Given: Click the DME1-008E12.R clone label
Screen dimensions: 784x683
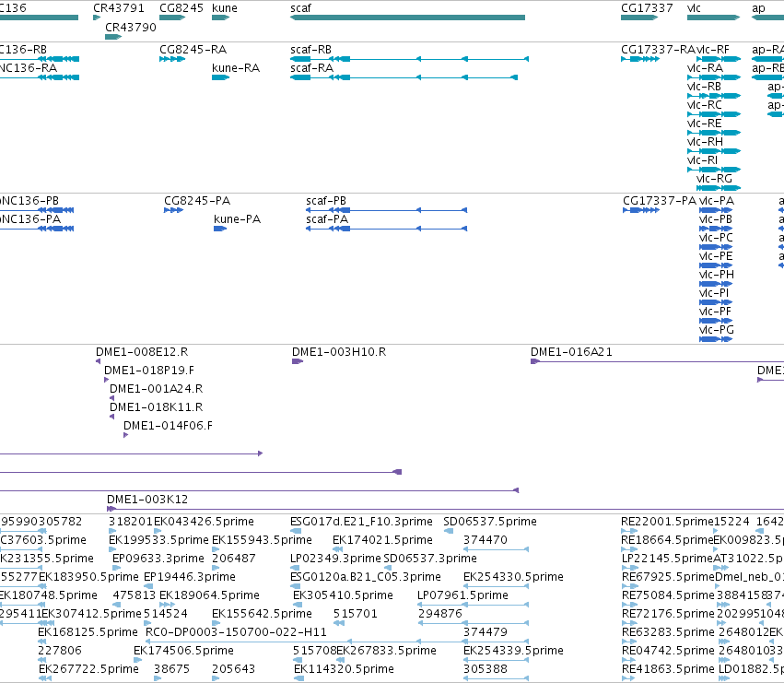Looking at the screenshot, I should [x=142, y=352].
